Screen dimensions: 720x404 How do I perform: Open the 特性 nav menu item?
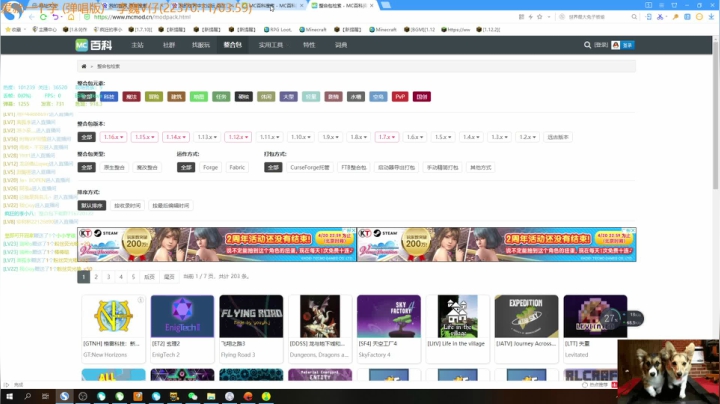tap(309, 45)
